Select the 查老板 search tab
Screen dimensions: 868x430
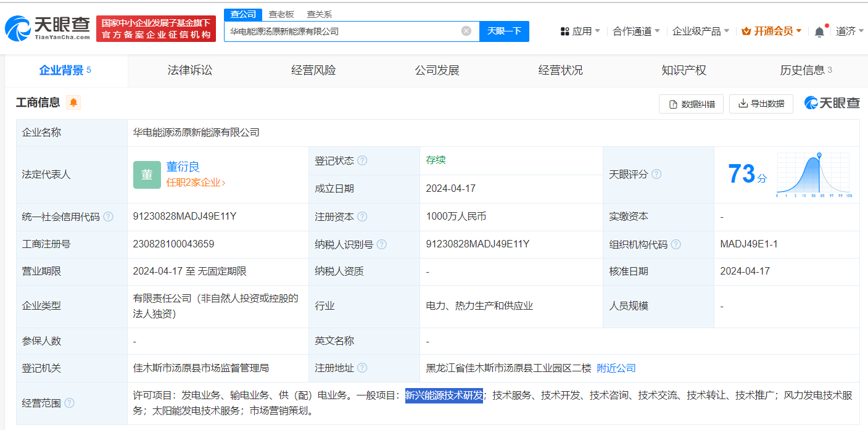281,14
